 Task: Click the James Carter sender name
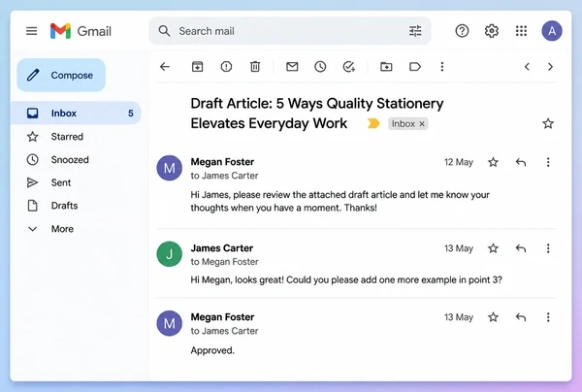pyautogui.click(x=222, y=248)
